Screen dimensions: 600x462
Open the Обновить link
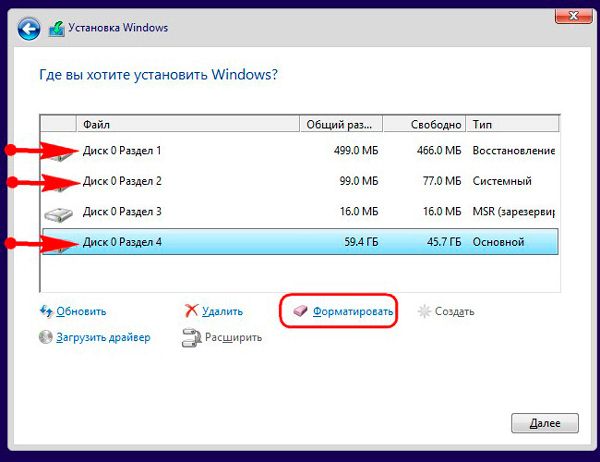click(81, 311)
